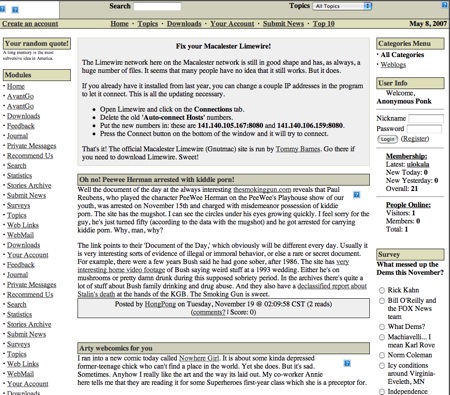Select the Norm Coleman survey choice
This screenshot has width=450, height=395.
coord(382,355)
